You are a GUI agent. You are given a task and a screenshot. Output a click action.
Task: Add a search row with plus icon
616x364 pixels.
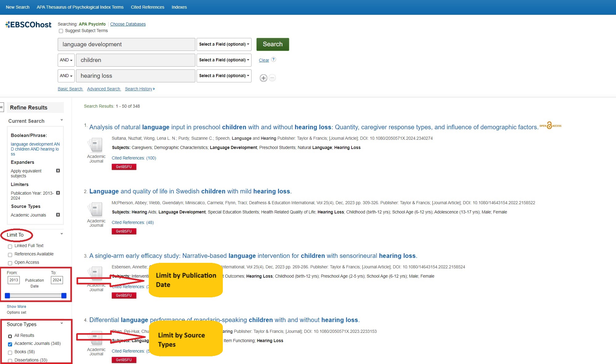263,78
